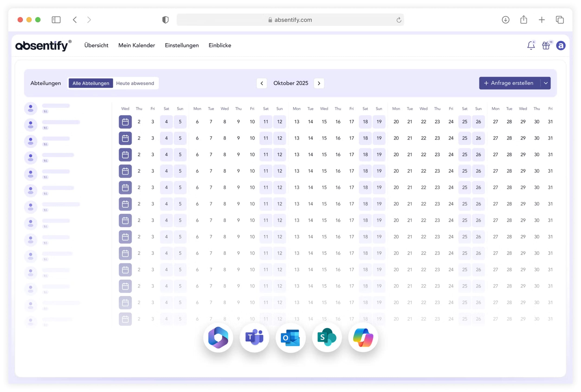Toggle the browser sidebar button
Image resolution: width=581 pixels, height=392 pixels.
coord(56,20)
